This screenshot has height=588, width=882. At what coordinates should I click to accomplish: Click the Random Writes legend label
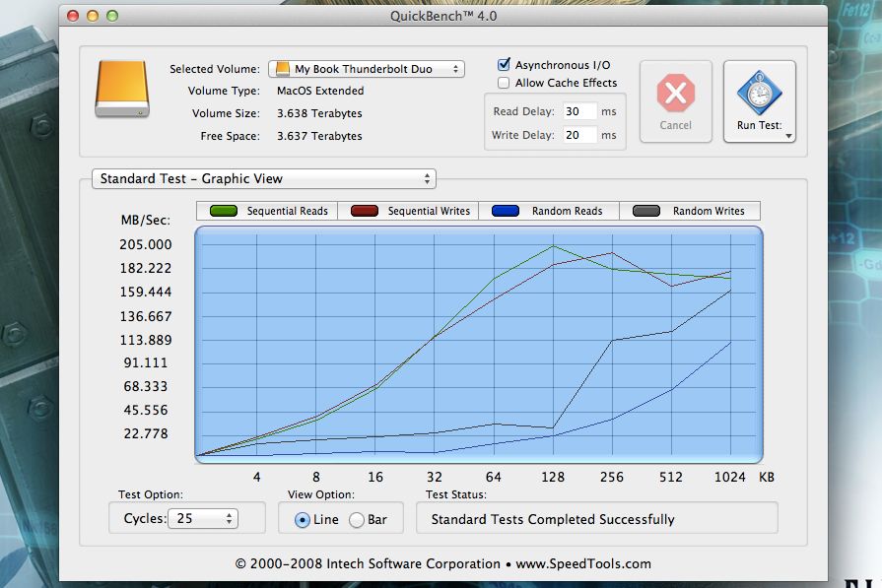[709, 211]
